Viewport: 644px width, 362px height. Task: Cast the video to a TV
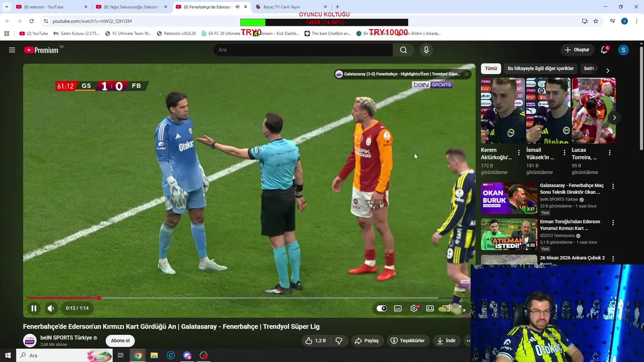[x=446, y=308]
